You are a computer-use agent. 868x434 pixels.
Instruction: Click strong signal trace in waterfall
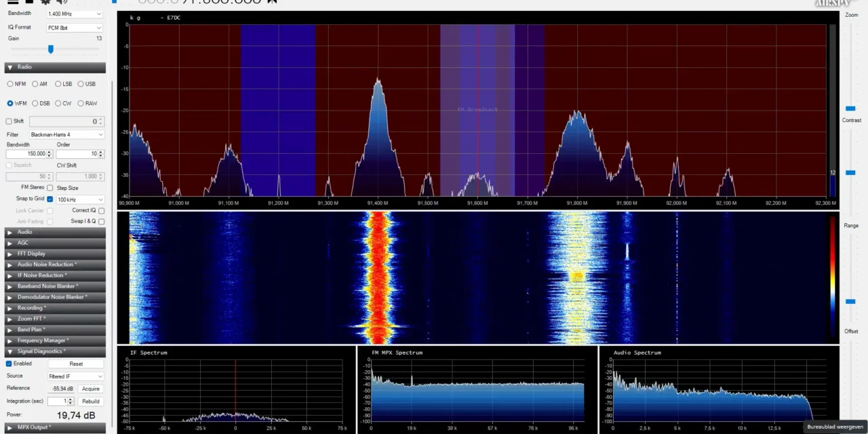coord(378,278)
